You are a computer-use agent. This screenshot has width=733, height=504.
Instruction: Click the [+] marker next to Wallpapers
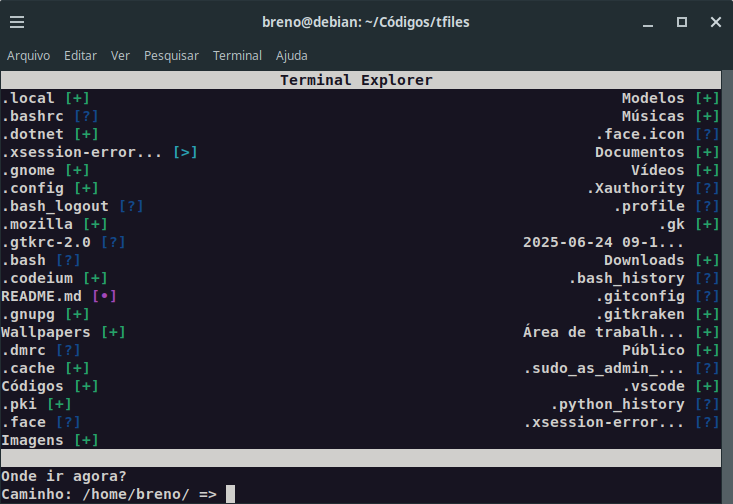[113, 332]
